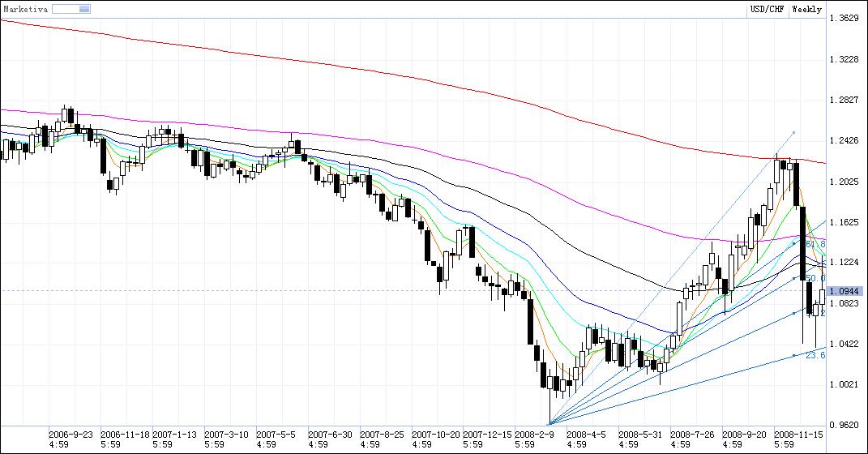Click the 2006-11-18 date label
Screen dimensions: 868x454
point(125,435)
